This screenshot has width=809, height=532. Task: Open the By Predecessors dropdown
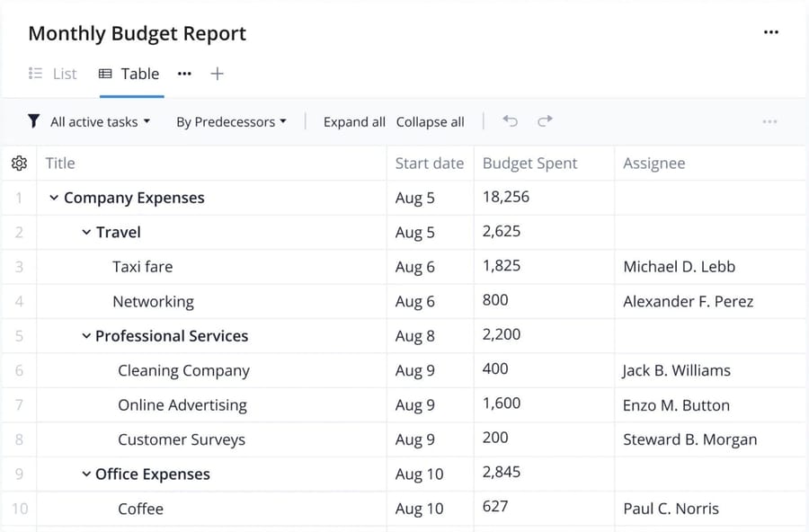tap(231, 120)
